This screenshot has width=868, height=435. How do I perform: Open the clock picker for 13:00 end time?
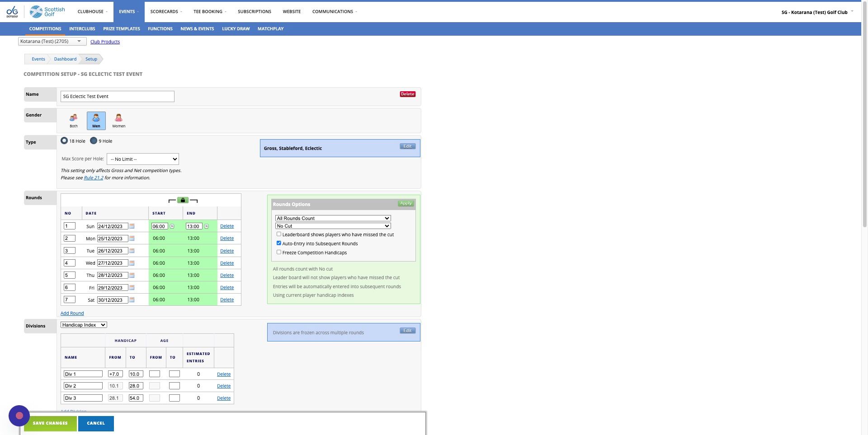pos(207,226)
